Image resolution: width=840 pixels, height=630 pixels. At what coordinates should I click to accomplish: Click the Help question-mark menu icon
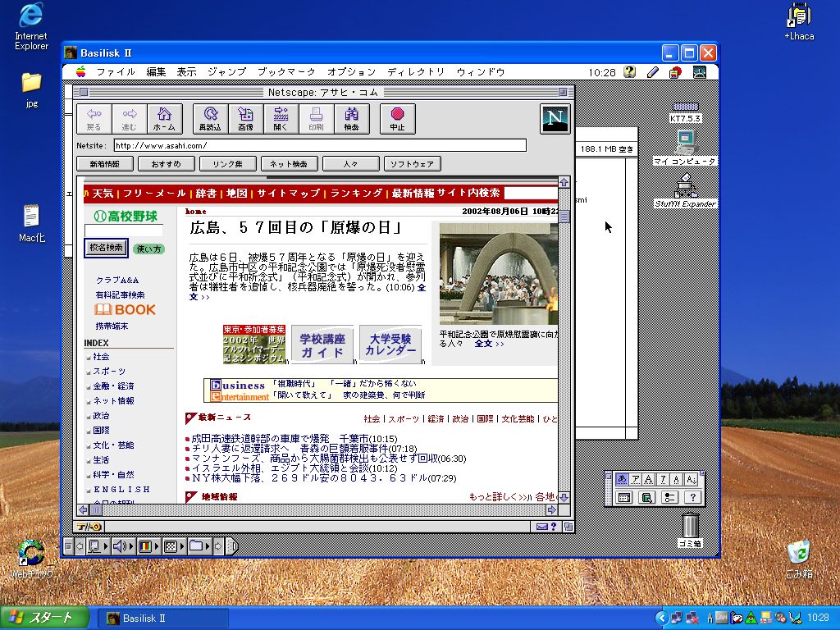629,72
